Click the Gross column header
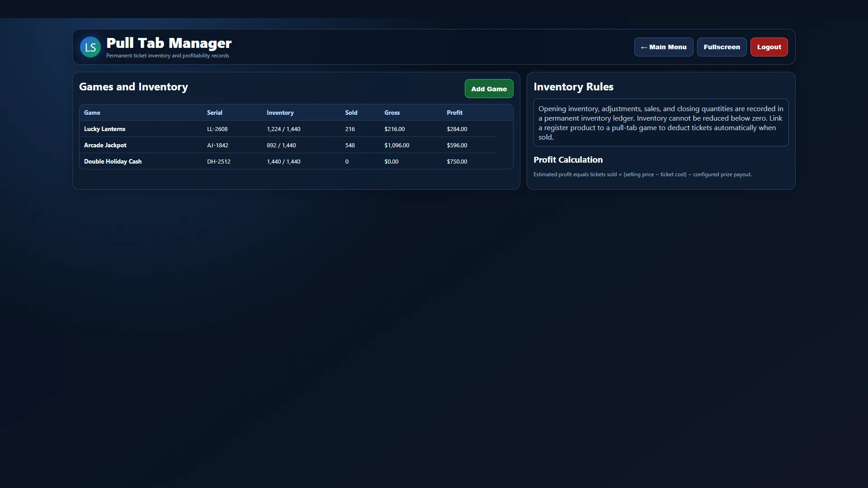Image resolution: width=868 pixels, height=488 pixels. [392, 113]
